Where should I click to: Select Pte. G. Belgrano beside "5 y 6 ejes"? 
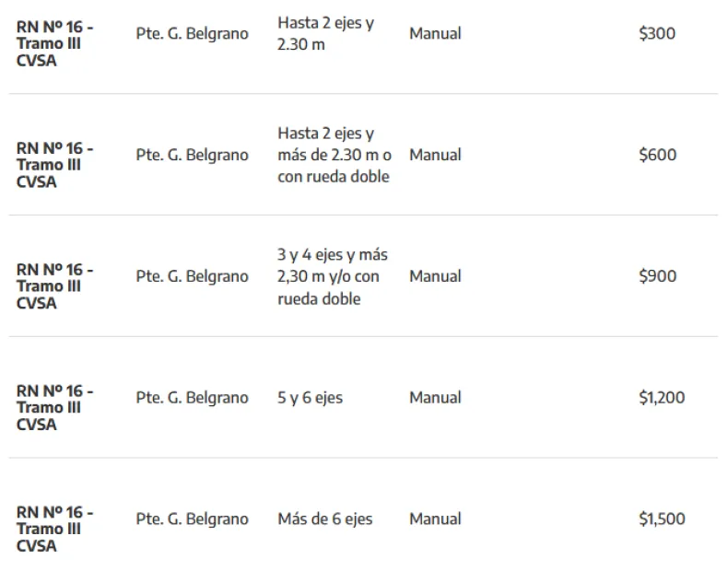(x=192, y=398)
